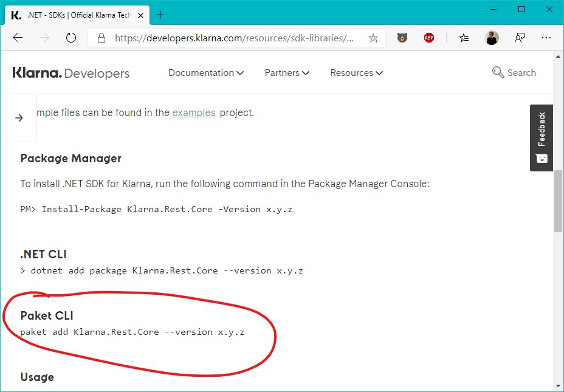This screenshot has width=564, height=392.
Task: Expand the Documentation menu
Action: 206,73
